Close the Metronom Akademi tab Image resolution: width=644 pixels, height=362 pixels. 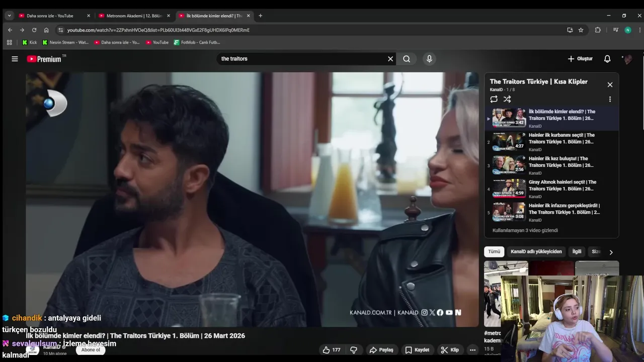(x=169, y=16)
